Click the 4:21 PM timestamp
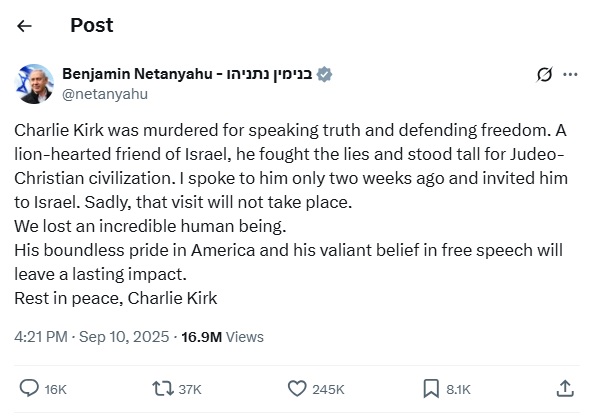This screenshot has height=416, width=594. tap(41, 337)
